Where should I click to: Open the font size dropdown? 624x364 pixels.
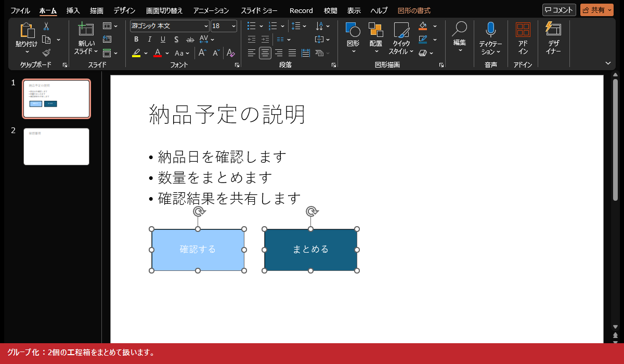click(x=233, y=25)
